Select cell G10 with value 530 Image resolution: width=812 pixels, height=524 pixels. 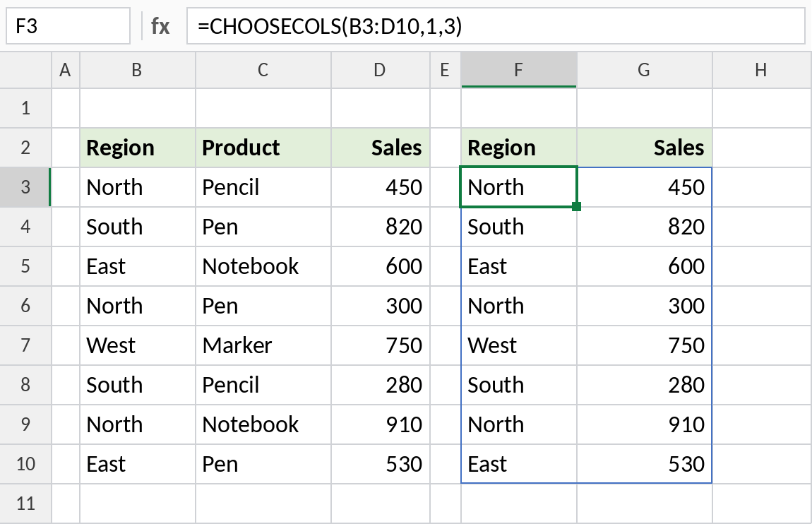[644, 464]
